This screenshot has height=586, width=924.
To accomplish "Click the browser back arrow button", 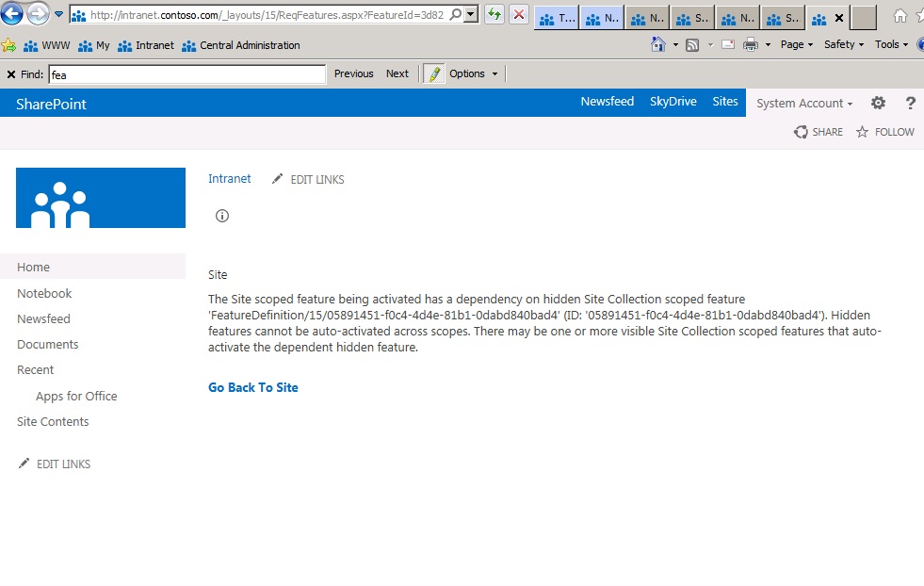I will coord(12,14).
